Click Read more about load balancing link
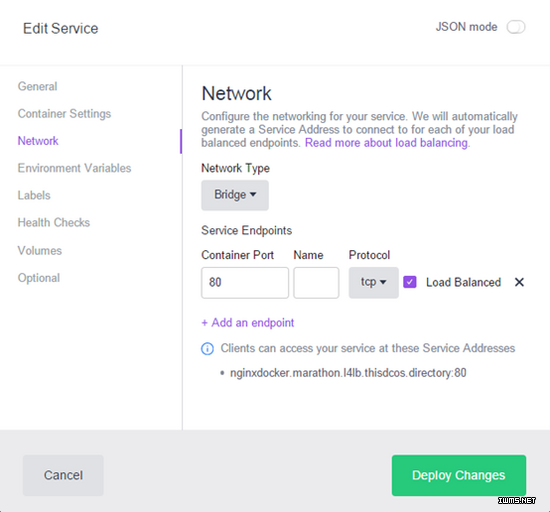Screen dimensions: 550x512 386,143
